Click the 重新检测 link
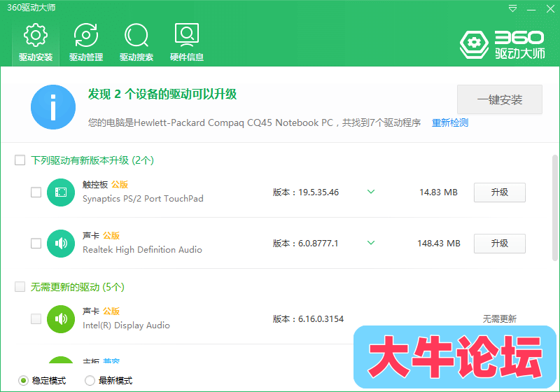The image size is (560, 392). (x=450, y=122)
